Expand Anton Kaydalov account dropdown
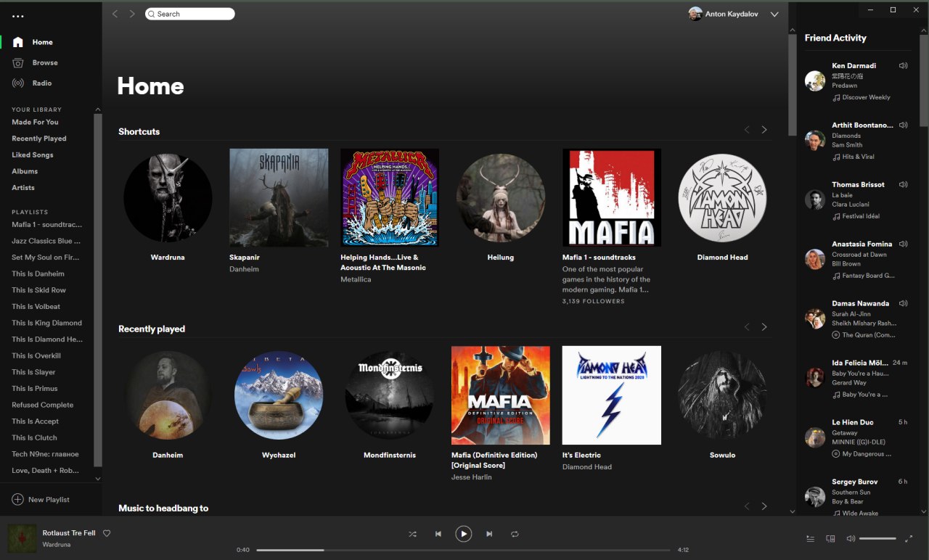The image size is (929, 560). point(774,14)
